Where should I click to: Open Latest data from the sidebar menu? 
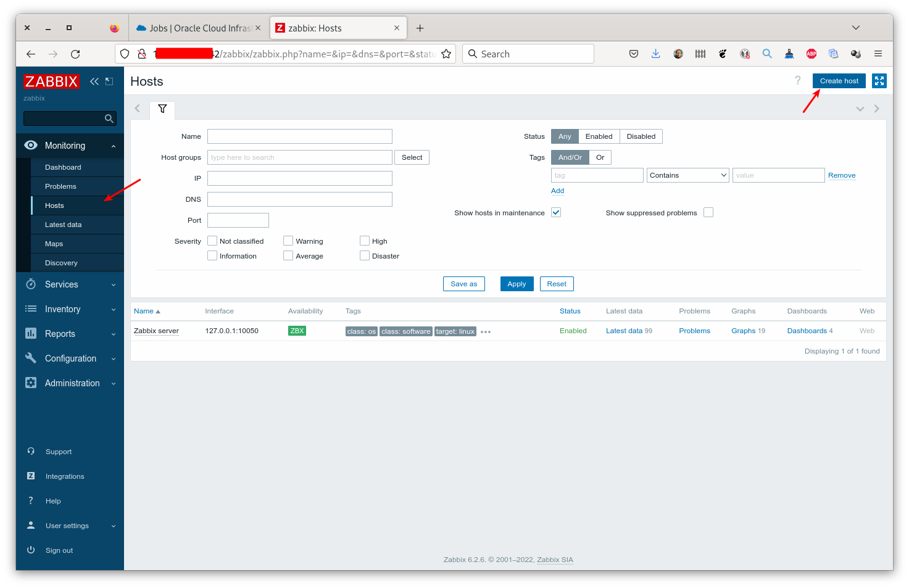click(63, 224)
